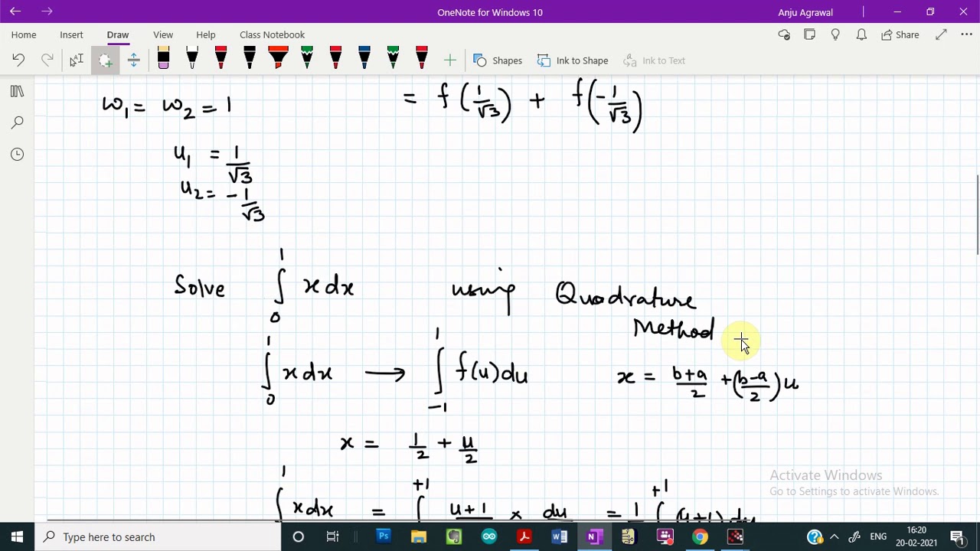The height and width of the screenshot is (551, 980).
Task: Choose the Select Objects or Type Text tool
Action: [x=77, y=60]
